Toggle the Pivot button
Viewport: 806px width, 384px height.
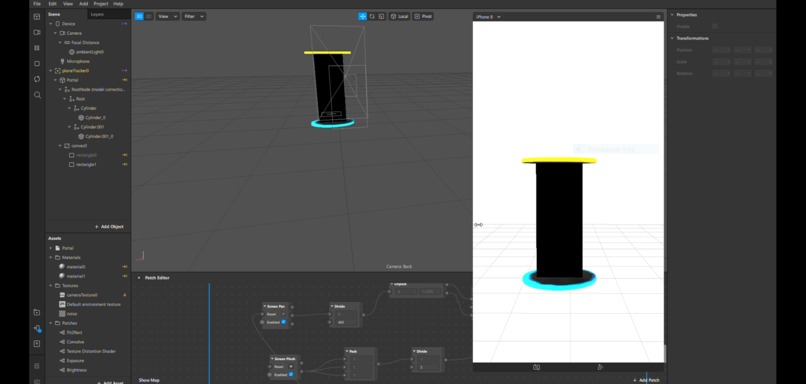[x=423, y=16]
